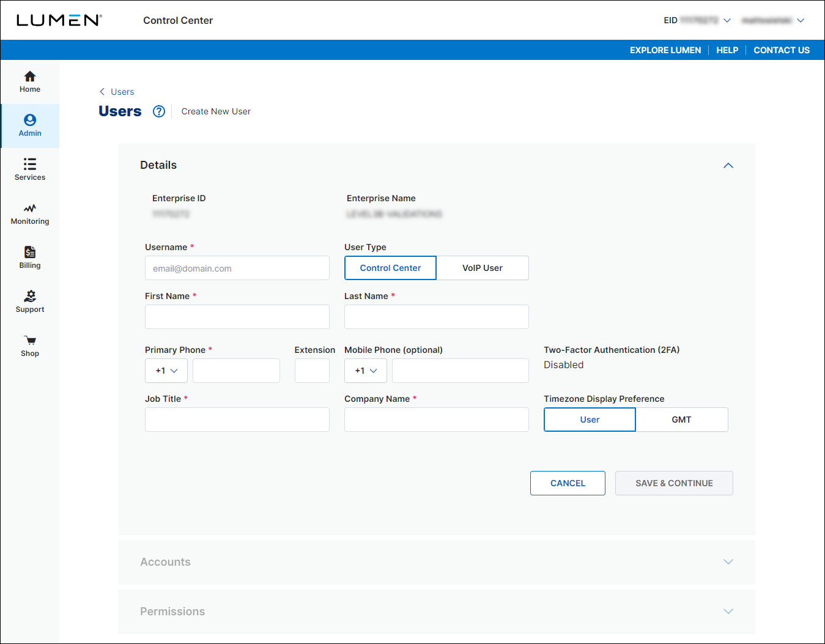Click the Create New User subtitle
Viewport: 825px width, 644px height.
click(216, 111)
